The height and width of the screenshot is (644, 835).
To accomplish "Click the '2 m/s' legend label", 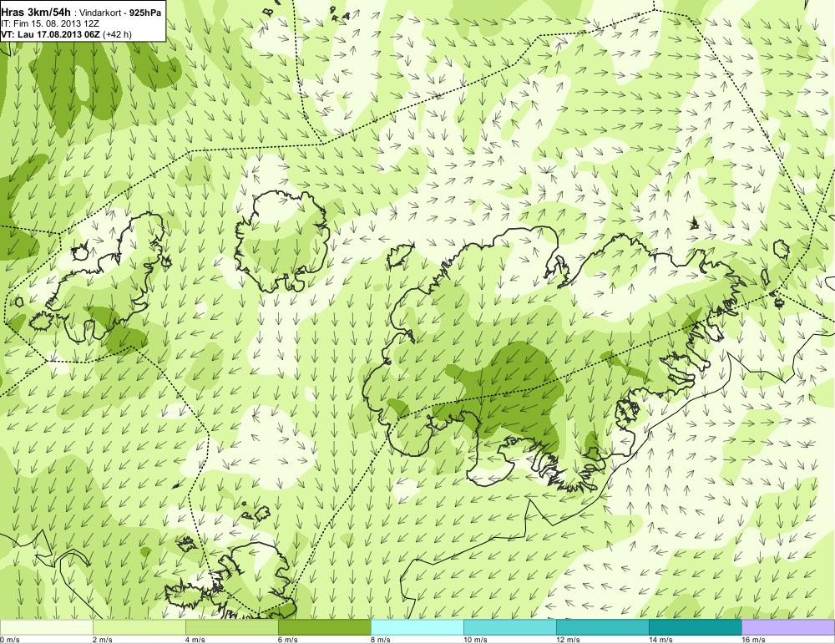I will point(102,640).
